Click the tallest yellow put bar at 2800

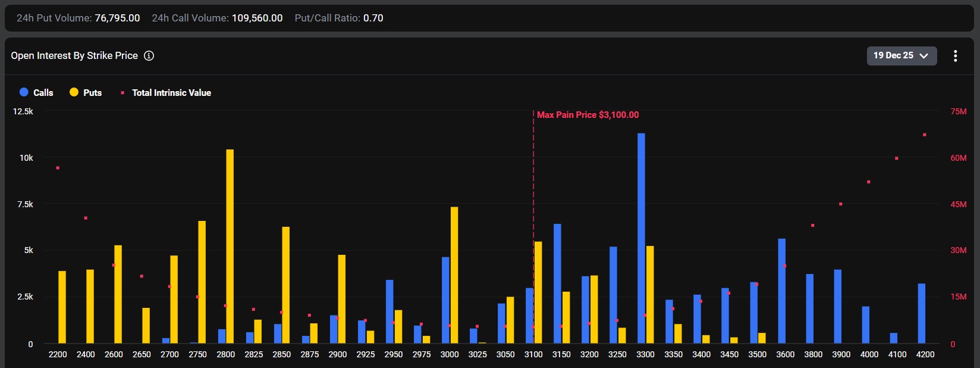230,247
